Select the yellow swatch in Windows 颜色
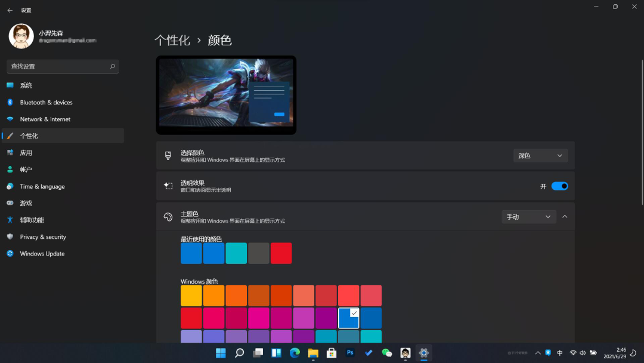The image size is (644, 363). click(191, 296)
